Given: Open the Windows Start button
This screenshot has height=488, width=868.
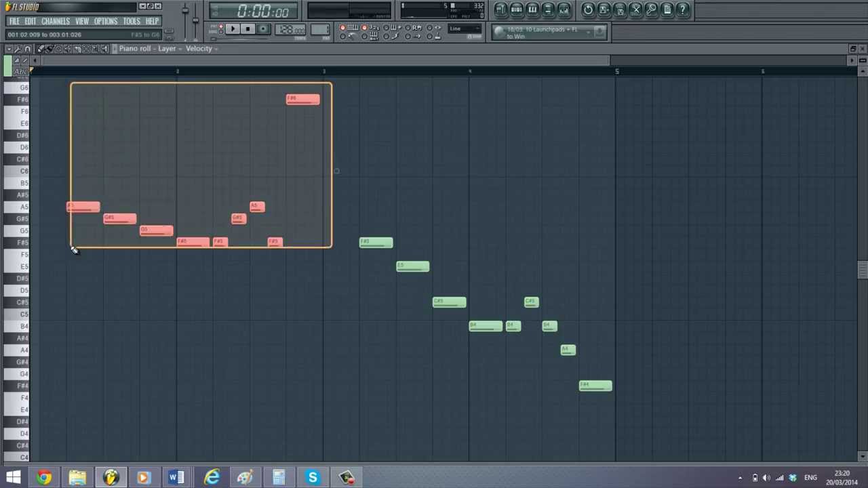Looking at the screenshot, I should (13, 477).
